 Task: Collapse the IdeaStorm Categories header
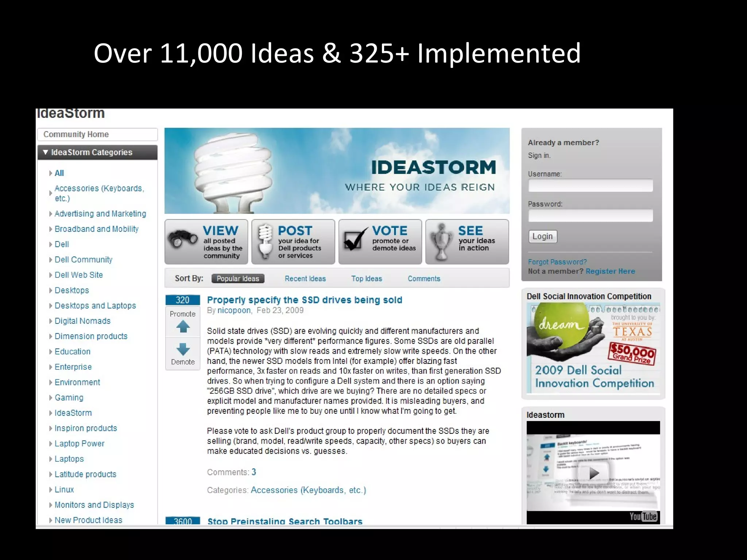click(x=97, y=152)
